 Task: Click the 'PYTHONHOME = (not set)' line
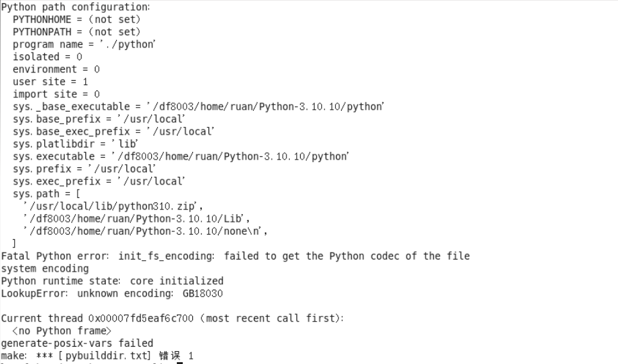pyautogui.click(x=76, y=19)
